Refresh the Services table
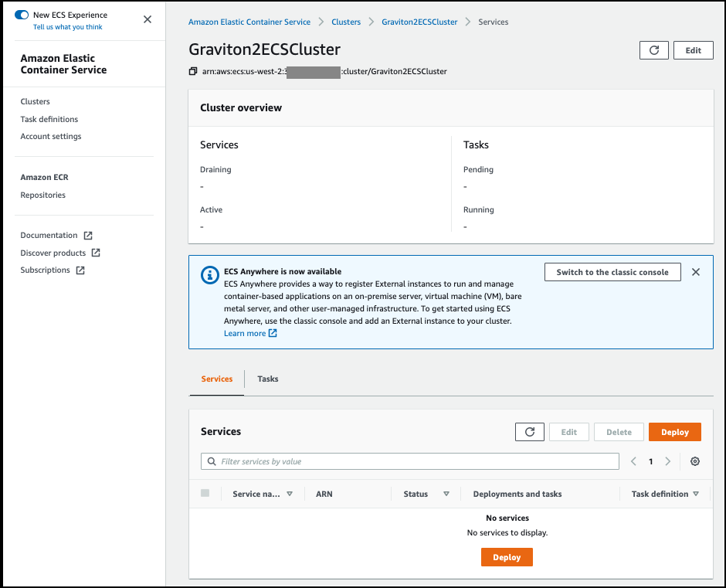The height and width of the screenshot is (588, 726). (x=530, y=432)
